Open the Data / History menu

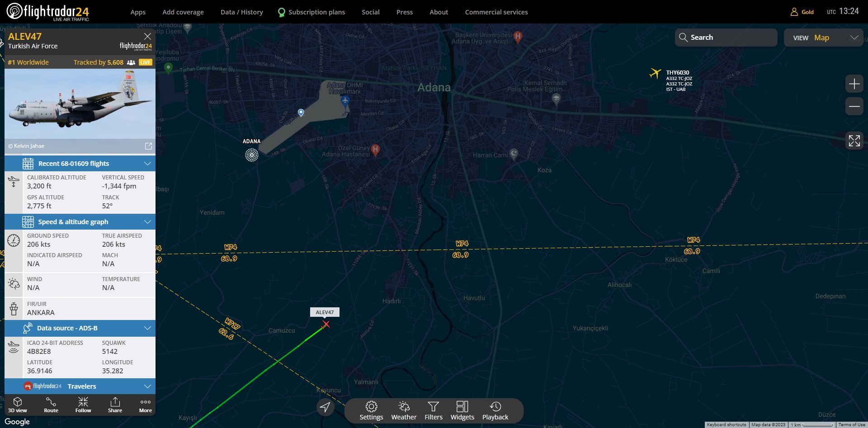[x=242, y=12]
